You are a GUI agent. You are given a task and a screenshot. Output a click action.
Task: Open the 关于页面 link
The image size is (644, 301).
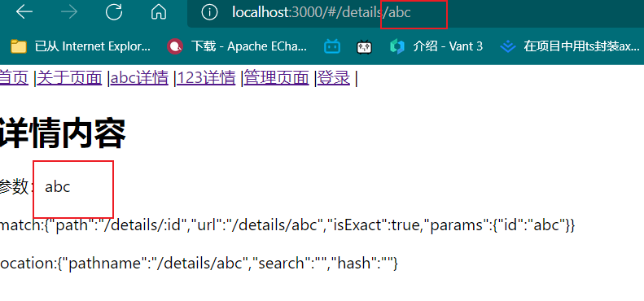click(x=69, y=77)
